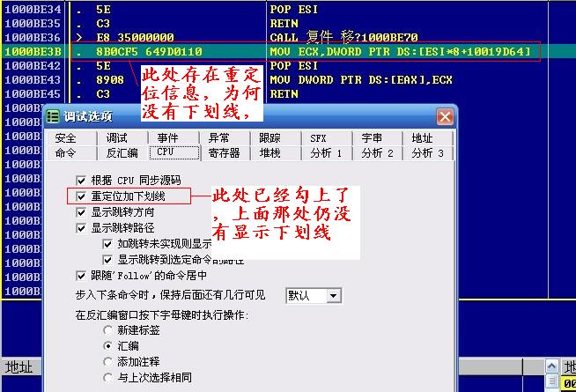Screen dimensions: 576x392
Task: Click scrollbar up arrow at lower right
Action: [x=551, y=366]
